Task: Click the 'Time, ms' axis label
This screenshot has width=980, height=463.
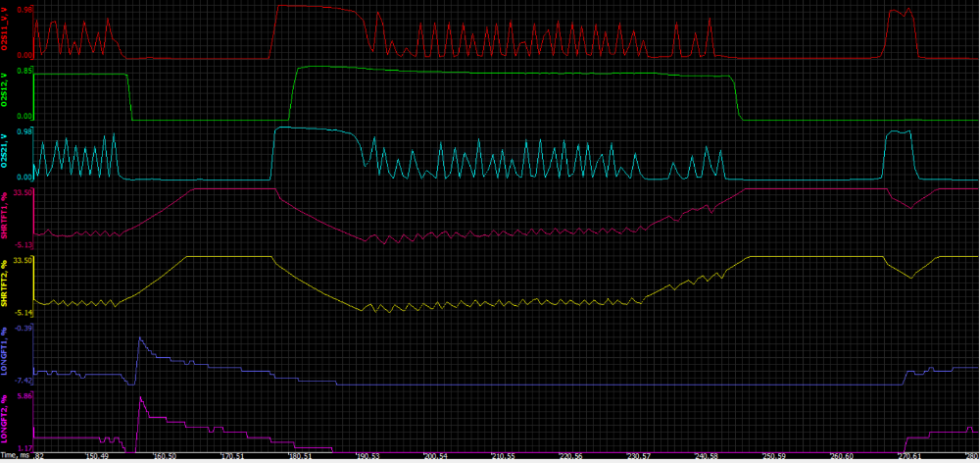Action: [x=16, y=456]
